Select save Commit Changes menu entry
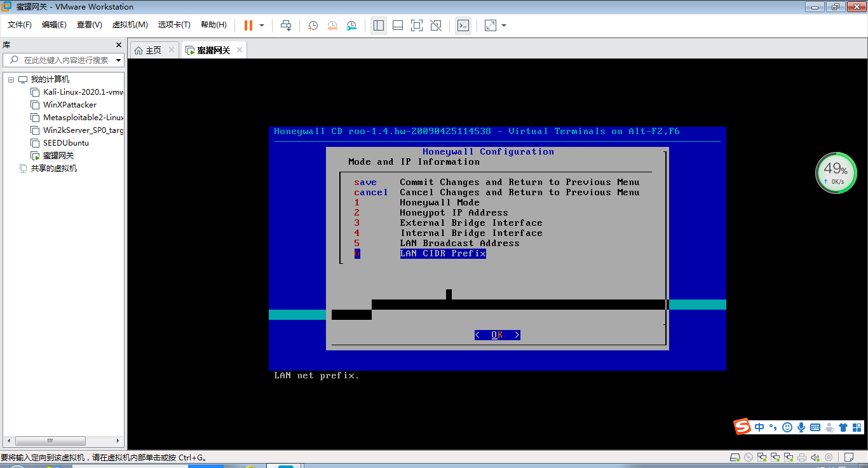The height and width of the screenshot is (468, 868). coord(497,182)
